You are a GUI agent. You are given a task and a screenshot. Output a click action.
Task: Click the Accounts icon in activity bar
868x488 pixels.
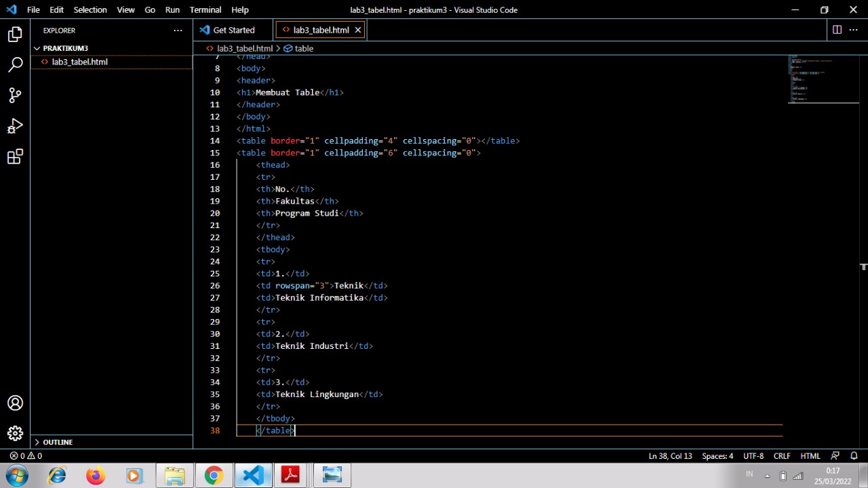15,402
